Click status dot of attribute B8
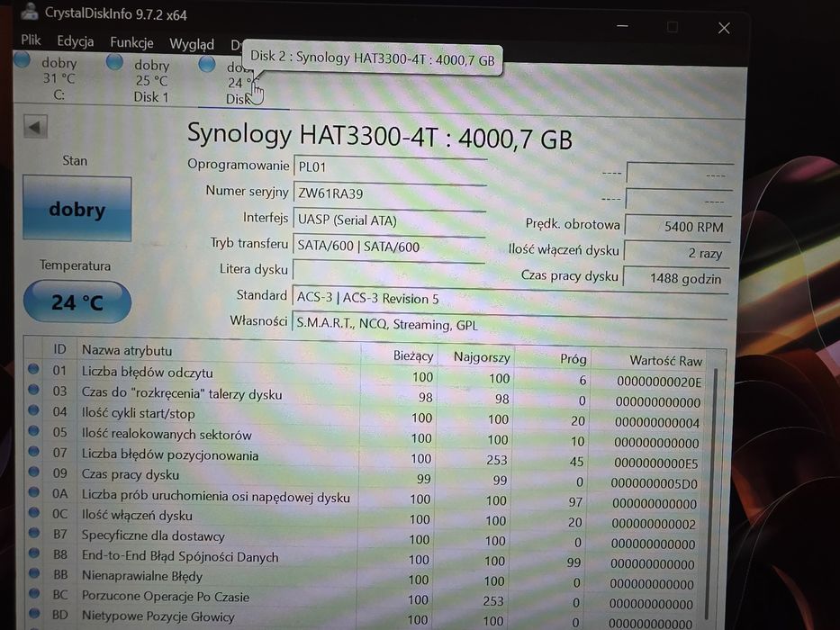The width and height of the screenshot is (840, 630). (33, 553)
